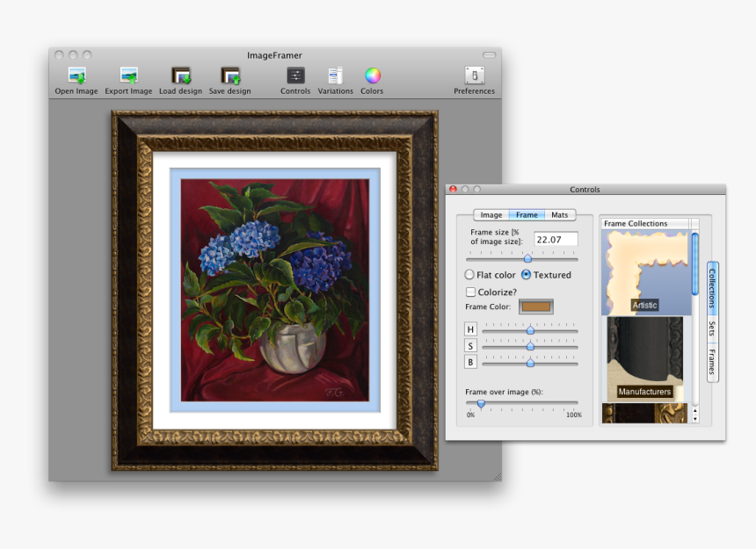Open Image from the ImageFramer toolbar
This screenshot has height=549, width=756.
click(76, 81)
